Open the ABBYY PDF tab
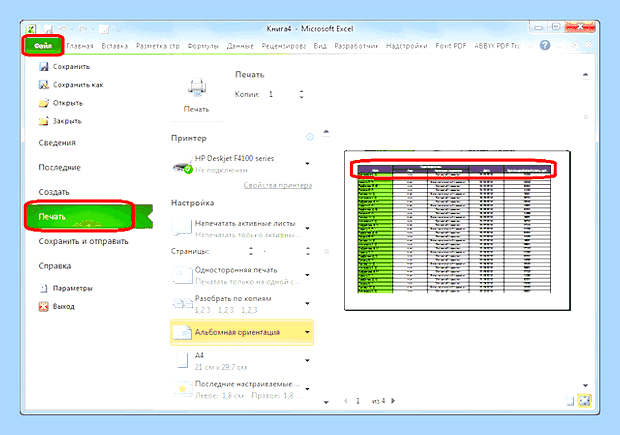The width and height of the screenshot is (620, 435). click(x=497, y=46)
